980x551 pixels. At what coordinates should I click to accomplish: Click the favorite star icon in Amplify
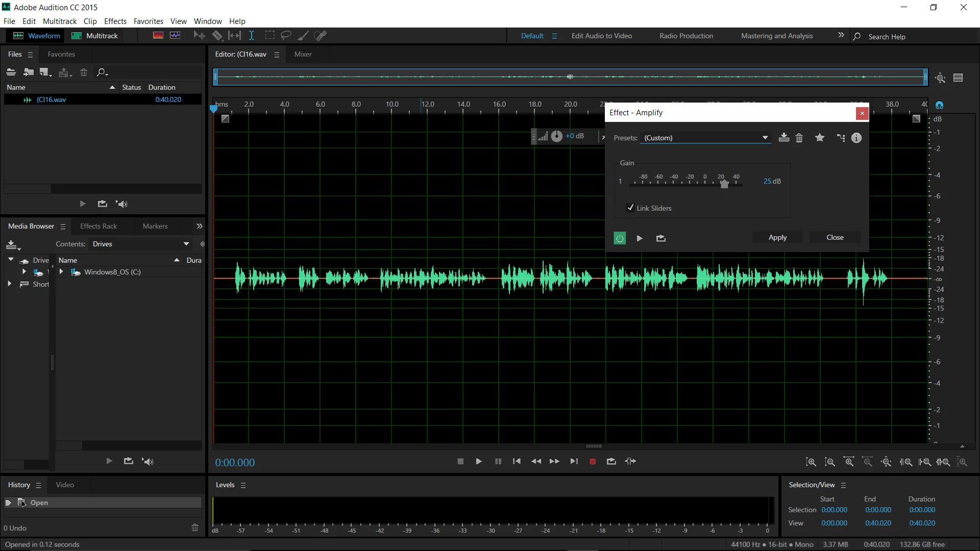820,138
